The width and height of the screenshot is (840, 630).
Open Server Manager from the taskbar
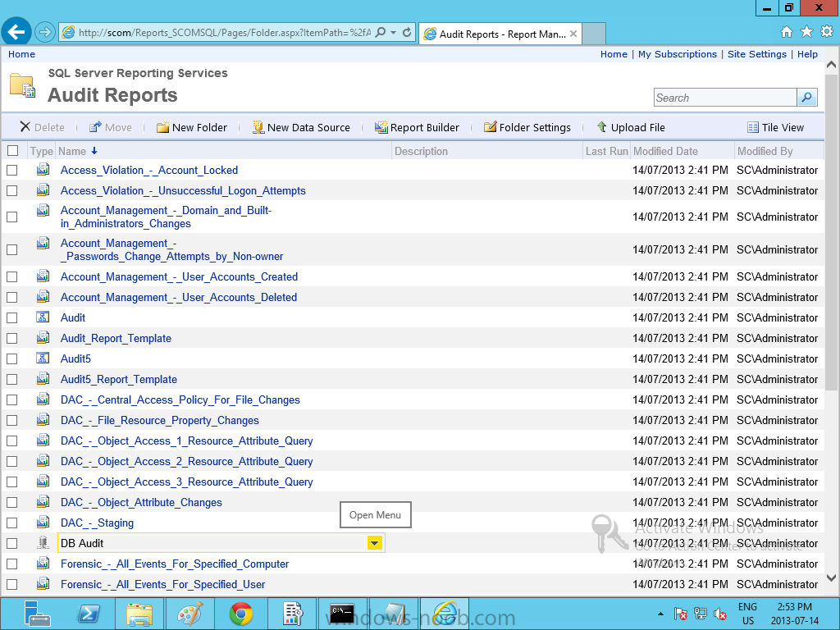(37, 614)
